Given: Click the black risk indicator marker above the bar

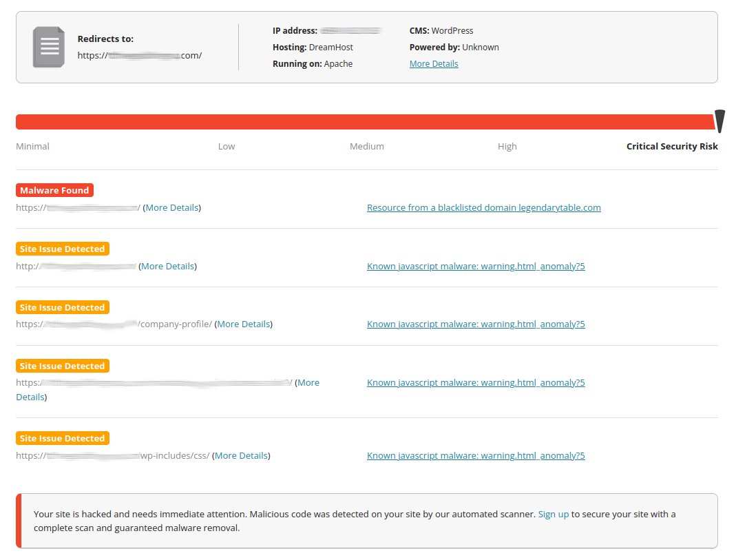Looking at the screenshot, I should coord(719,121).
